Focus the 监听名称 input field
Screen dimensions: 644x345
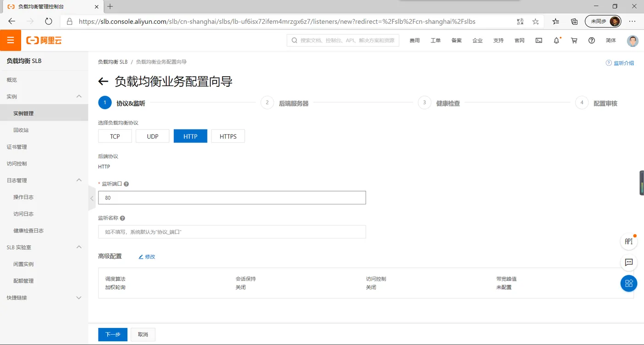232,232
